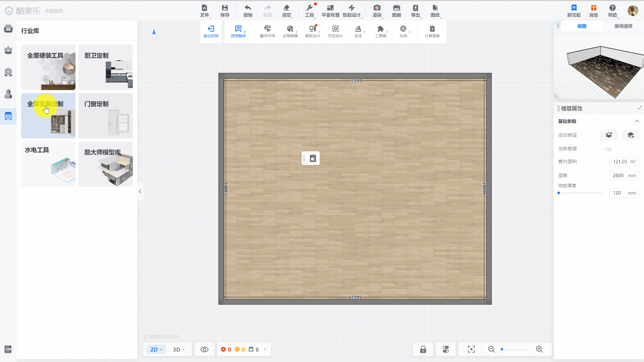Open the 门窗定制 category
This screenshot has height=362, width=644.
point(106,116)
